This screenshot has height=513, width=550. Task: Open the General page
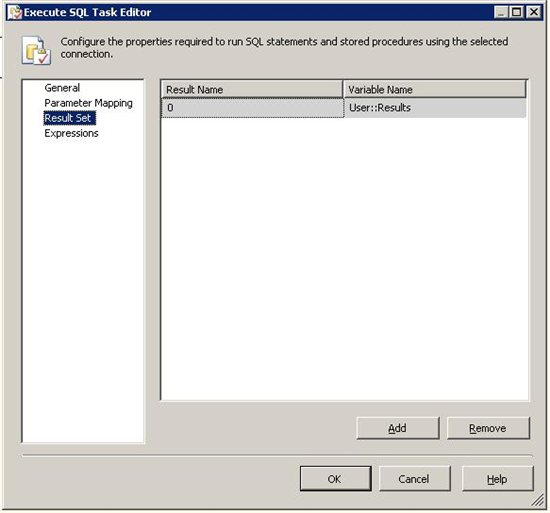click(x=62, y=88)
